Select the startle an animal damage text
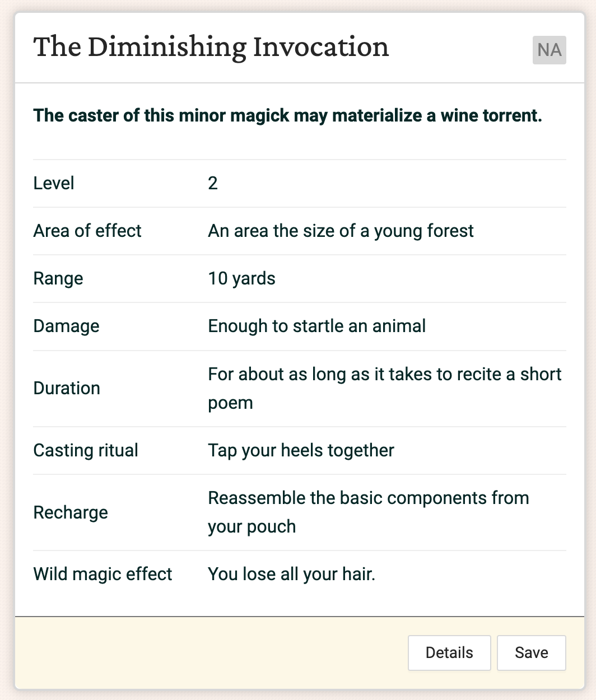 tap(317, 326)
